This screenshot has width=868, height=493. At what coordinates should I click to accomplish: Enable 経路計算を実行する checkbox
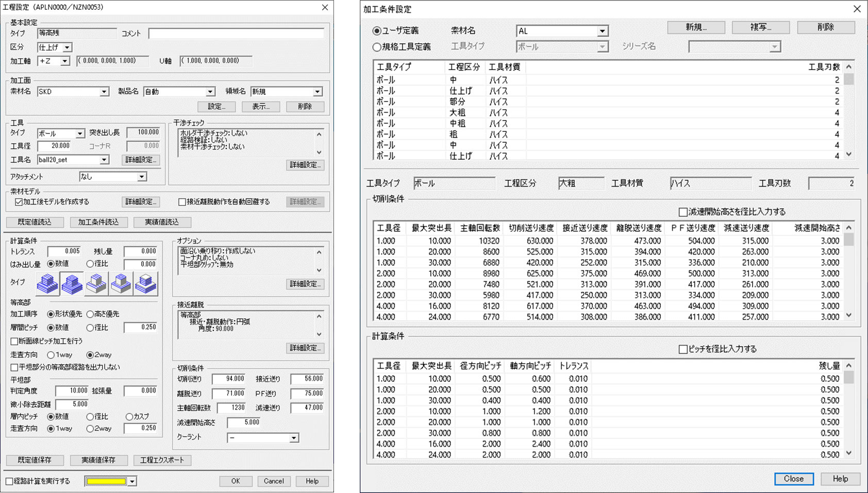pyautogui.click(x=10, y=481)
